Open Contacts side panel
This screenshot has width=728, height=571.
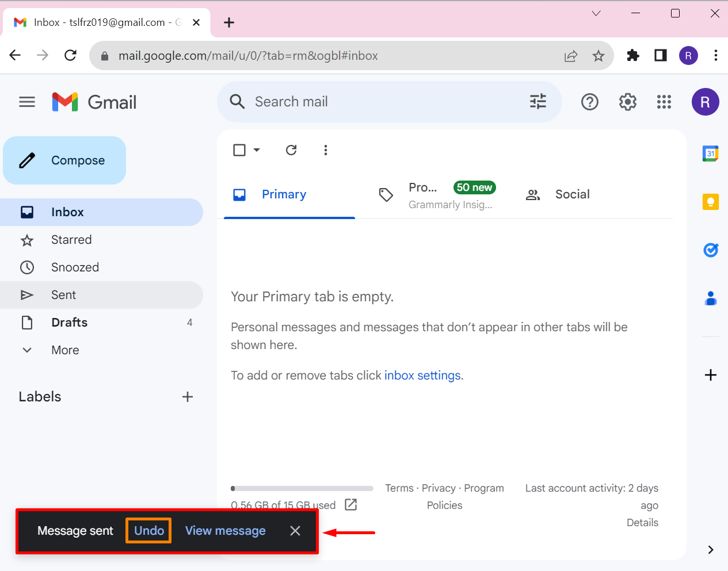pos(710,298)
